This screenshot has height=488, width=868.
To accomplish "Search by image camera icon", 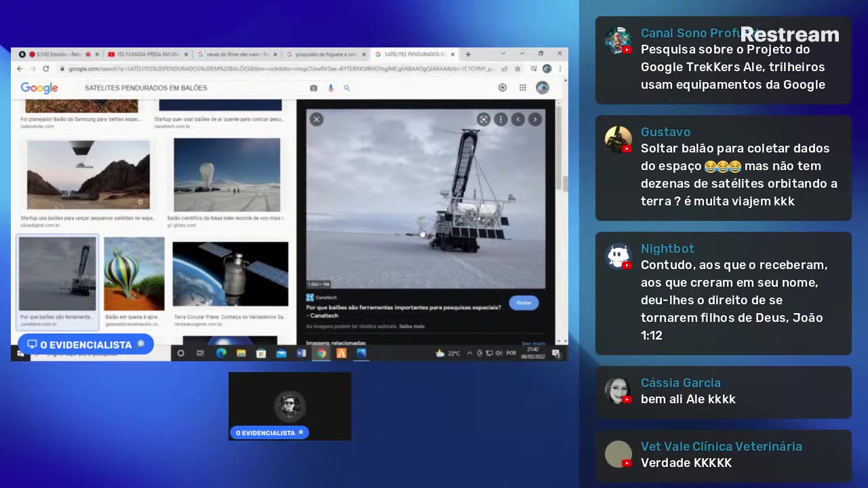I will 313,88.
